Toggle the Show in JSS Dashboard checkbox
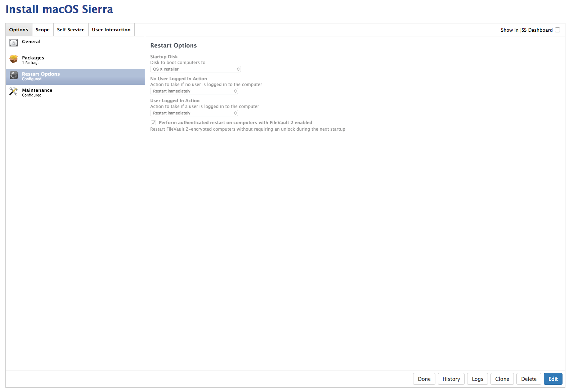 557,30
